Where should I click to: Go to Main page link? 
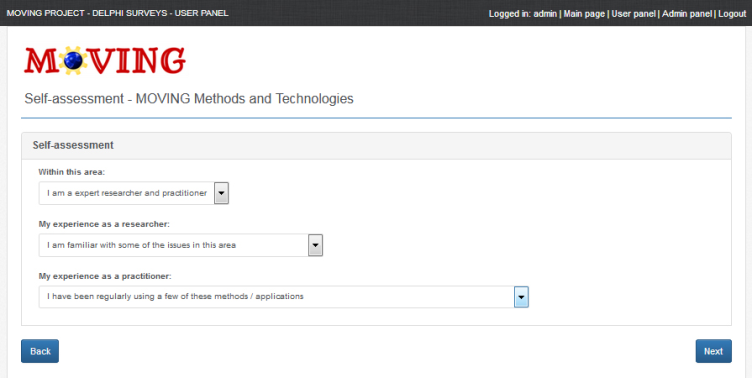coord(584,14)
